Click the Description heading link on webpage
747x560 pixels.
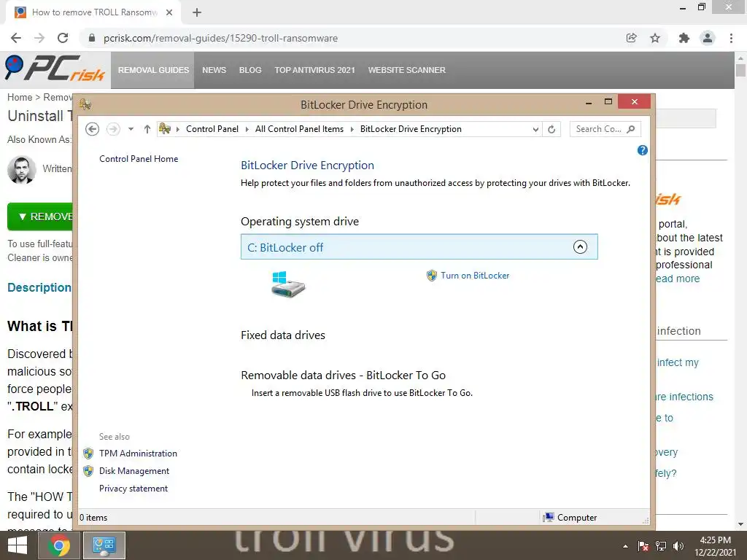coord(39,287)
